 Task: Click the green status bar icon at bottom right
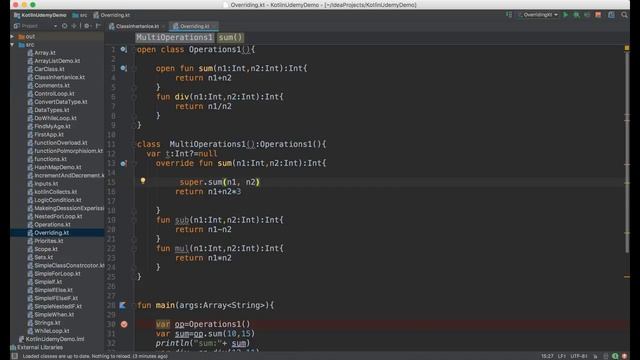click(x=615, y=356)
